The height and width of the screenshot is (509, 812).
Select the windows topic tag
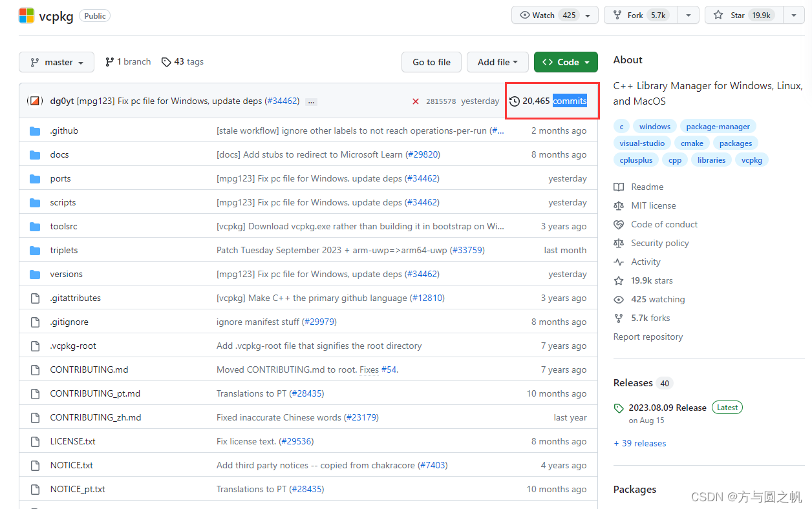tap(655, 127)
